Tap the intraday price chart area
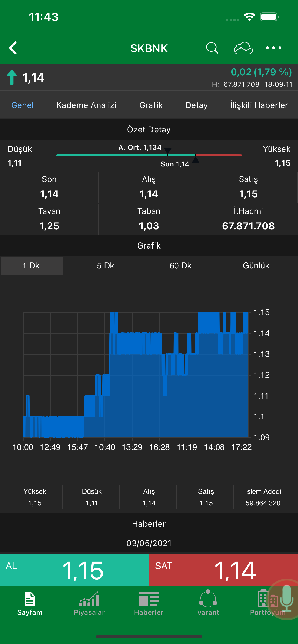298x644 pixels. coord(136,375)
